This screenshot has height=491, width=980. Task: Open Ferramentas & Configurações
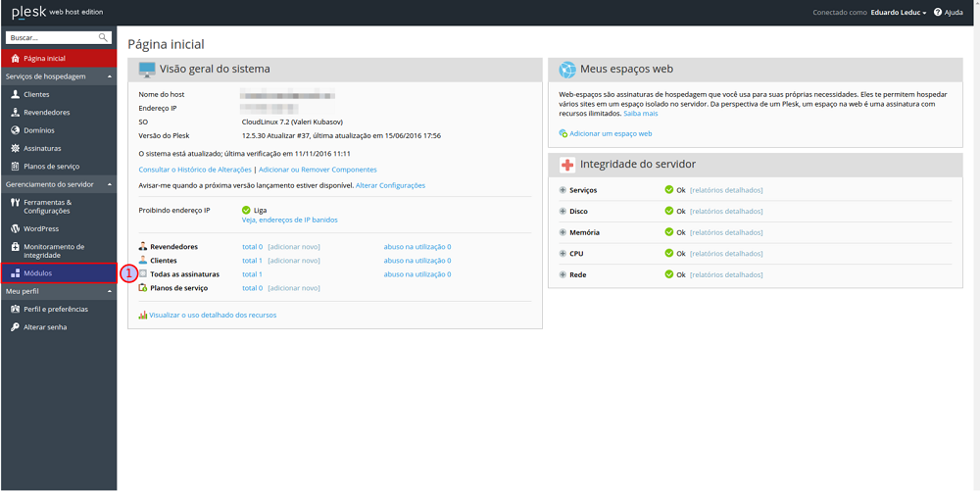click(x=47, y=206)
